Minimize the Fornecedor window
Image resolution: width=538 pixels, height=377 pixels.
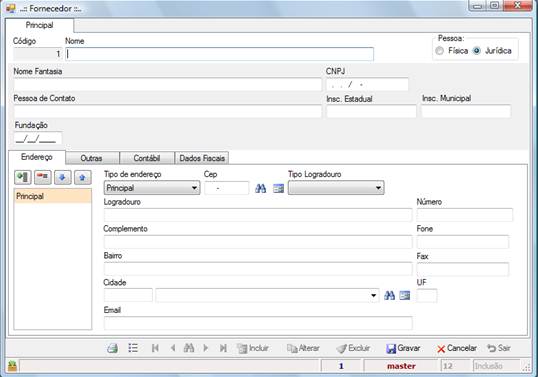478,5
